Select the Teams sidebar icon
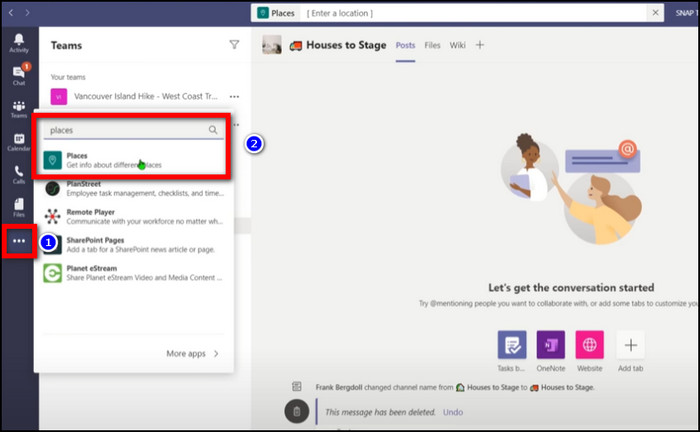Viewport: 700px width, 432px height. click(x=19, y=109)
